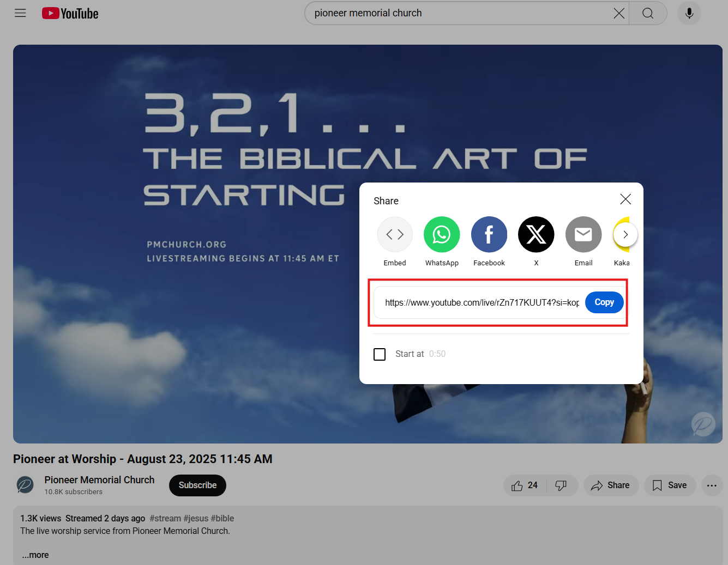Viewport: 728px width, 565px height.
Task: Open the #stream hashtag
Action: (165, 518)
